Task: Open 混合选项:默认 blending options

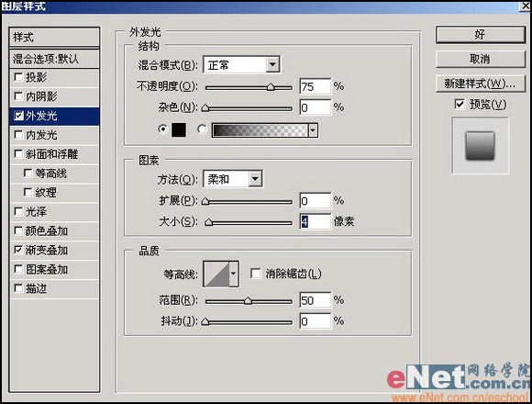Action: [x=54, y=59]
